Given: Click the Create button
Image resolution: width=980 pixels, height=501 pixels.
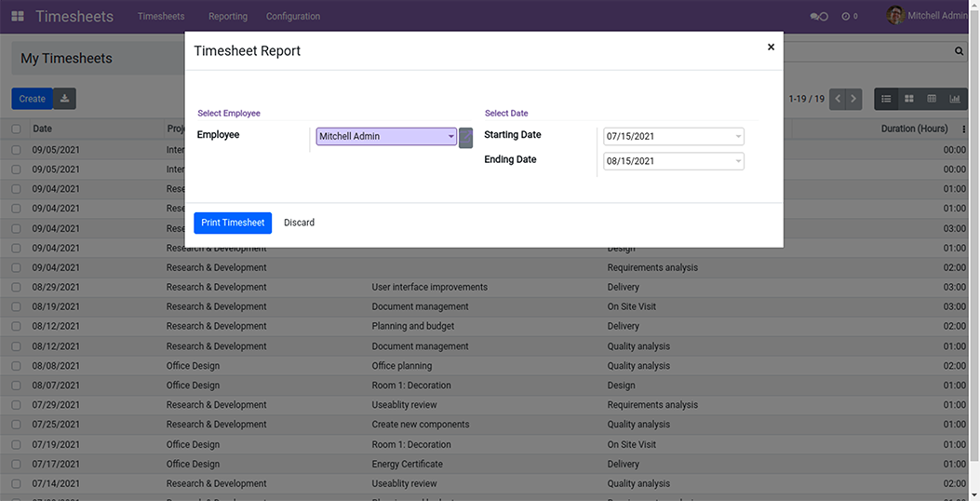Looking at the screenshot, I should pyautogui.click(x=32, y=99).
